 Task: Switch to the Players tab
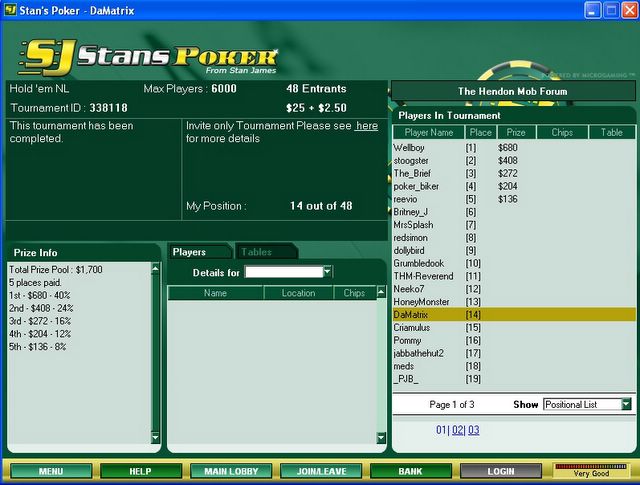tap(198, 251)
